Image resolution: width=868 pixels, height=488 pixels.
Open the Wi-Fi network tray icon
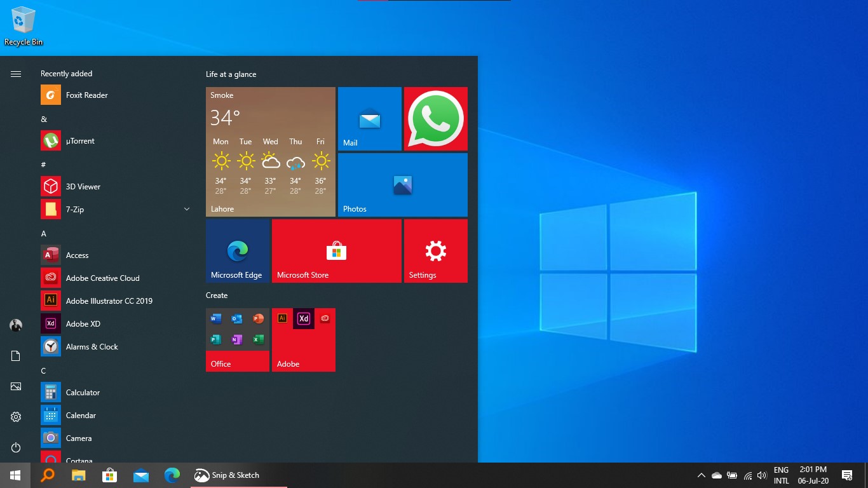(747, 475)
